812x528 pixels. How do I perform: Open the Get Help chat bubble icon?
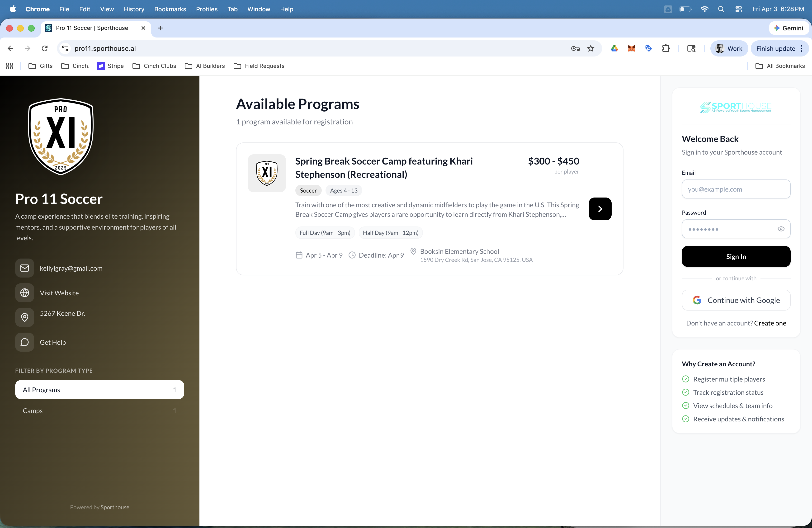coord(24,342)
